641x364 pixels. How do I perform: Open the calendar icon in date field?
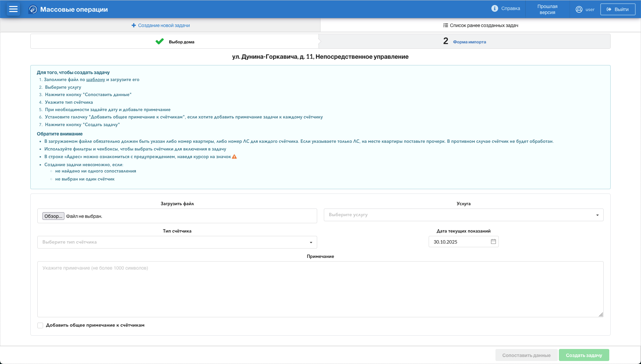click(x=493, y=242)
